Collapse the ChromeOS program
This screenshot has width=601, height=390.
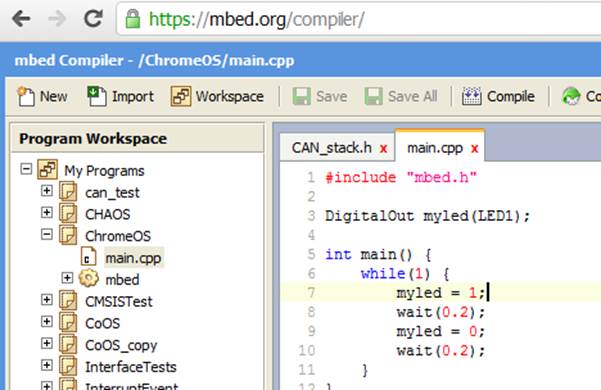tap(47, 234)
